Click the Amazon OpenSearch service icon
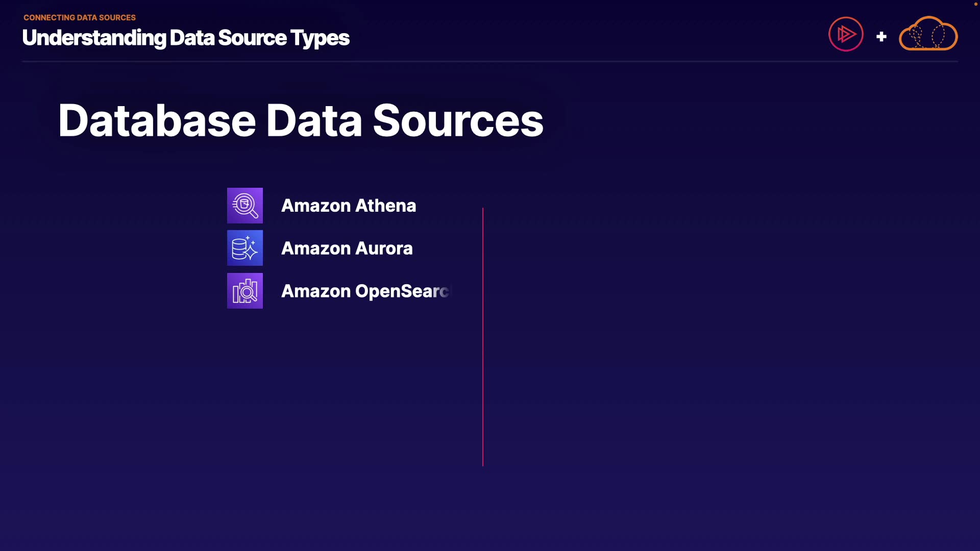Image resolution: width=980 pixels, height=551 pixels. click(x=245, y=291)
